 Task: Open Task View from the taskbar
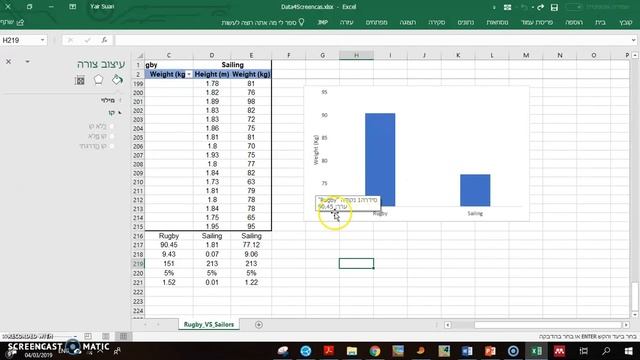584,351
